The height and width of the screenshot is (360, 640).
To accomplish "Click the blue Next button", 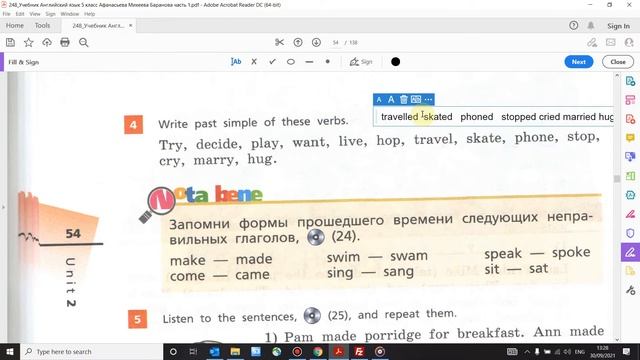I will (x=579, y=62).
